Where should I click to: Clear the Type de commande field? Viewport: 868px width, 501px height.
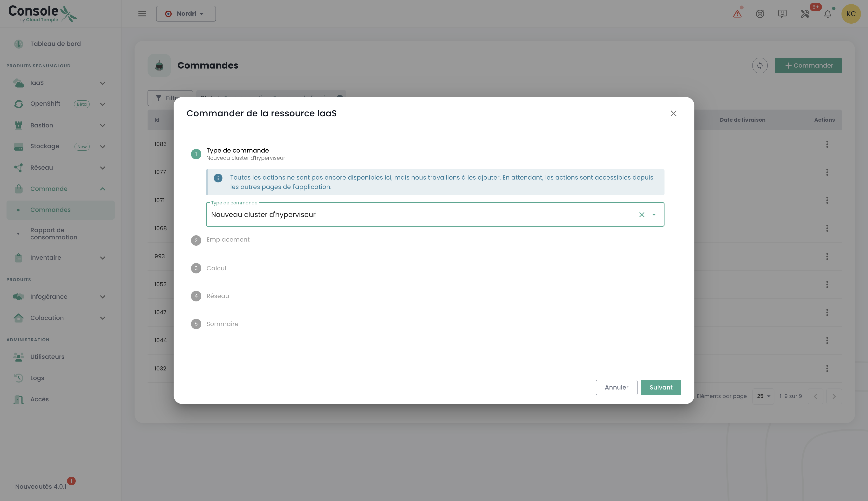point(641,215)
